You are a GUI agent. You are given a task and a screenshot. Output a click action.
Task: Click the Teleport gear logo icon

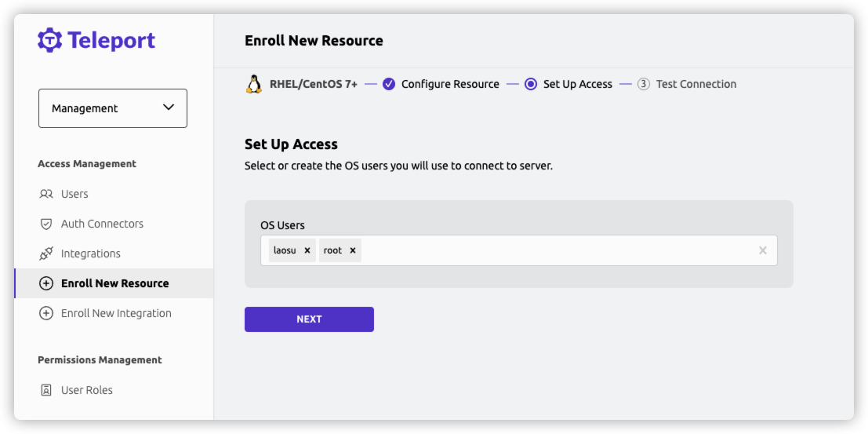coord(50,41)
